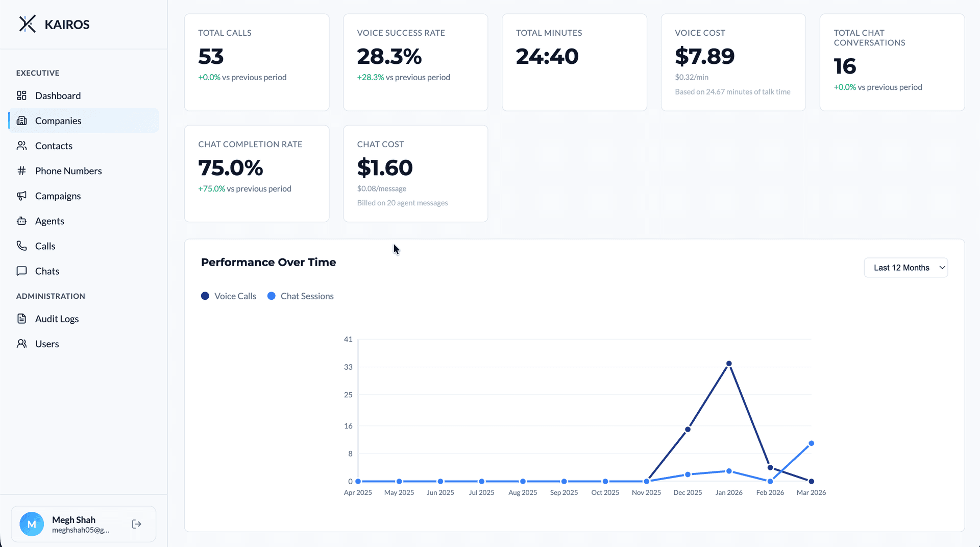This screenshot has height=547, width=980.
Task: Open the Dashboard sidebar icon
Action: click(22, 96)
